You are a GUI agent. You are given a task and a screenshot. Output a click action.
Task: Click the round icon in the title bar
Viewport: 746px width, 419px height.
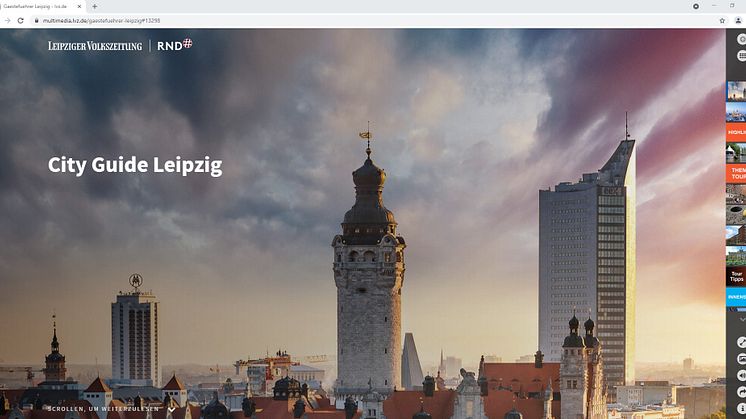pyautogui.click(x=696, y=7)
